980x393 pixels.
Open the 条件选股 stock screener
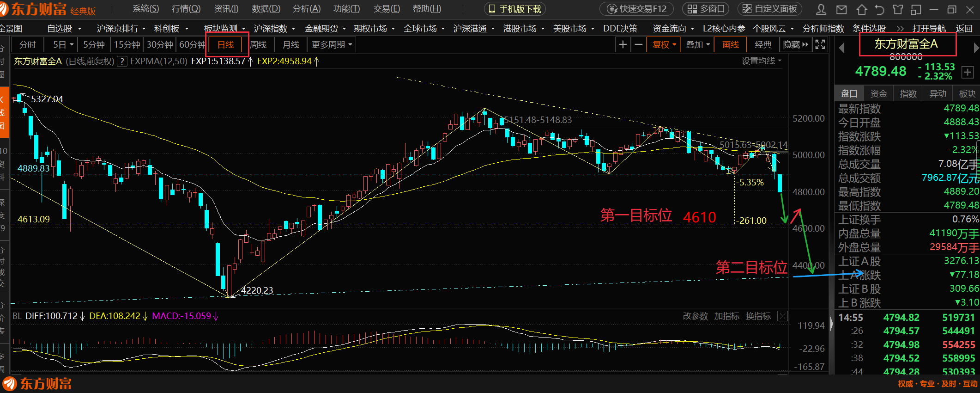pos(869,29)
